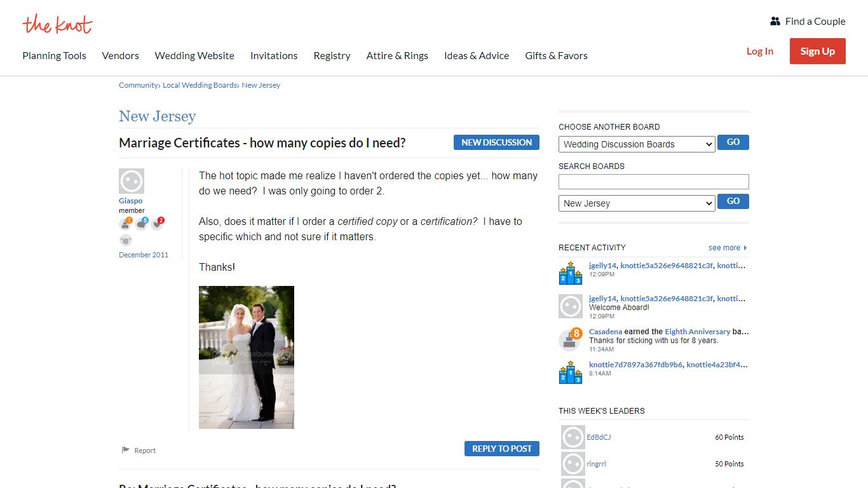Click the Sign Up button
868x488 pixels.
point(818,51)
